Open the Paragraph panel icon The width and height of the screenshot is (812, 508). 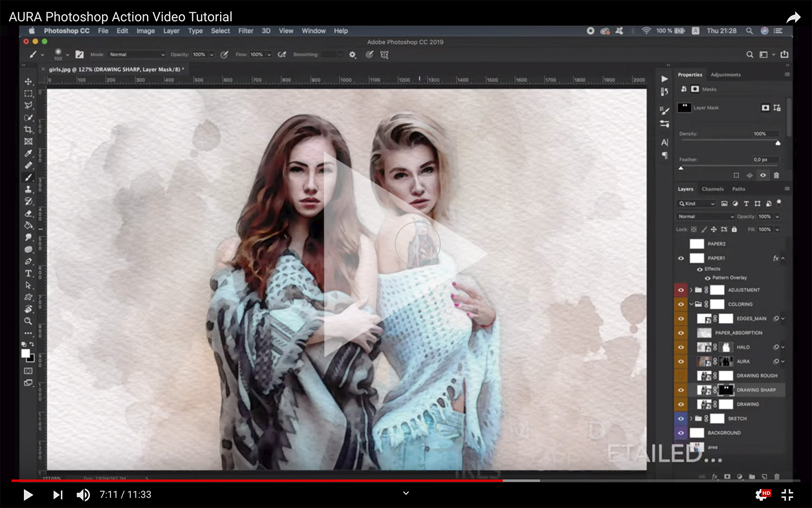pyautogui.click(x=664, y=155)
